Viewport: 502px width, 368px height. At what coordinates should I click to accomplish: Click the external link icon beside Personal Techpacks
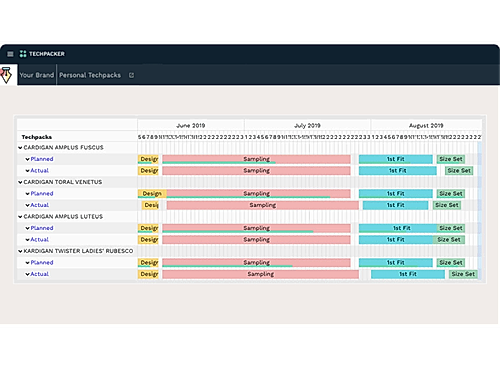pos(131,75)
